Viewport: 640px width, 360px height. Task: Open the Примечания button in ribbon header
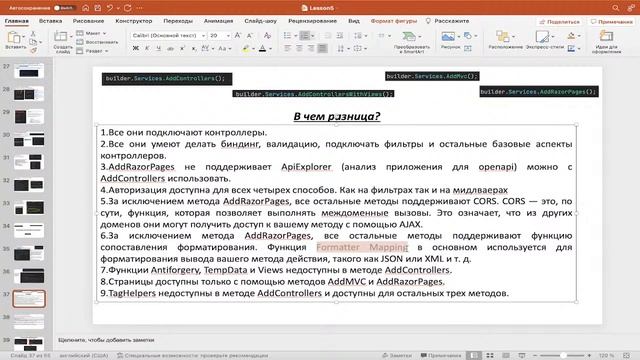tap(611, 22)
